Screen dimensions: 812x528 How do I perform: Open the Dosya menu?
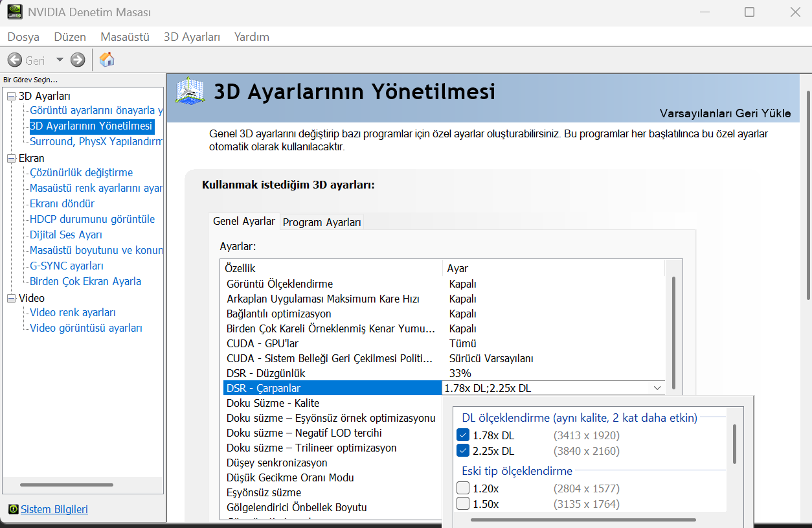pos(23,37)
